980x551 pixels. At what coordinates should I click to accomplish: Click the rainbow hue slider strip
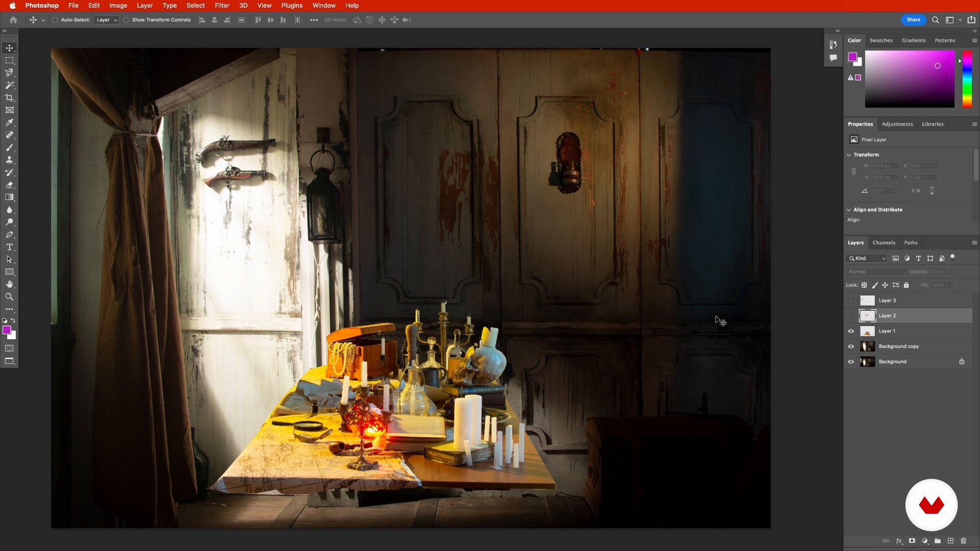coord(967,79)
